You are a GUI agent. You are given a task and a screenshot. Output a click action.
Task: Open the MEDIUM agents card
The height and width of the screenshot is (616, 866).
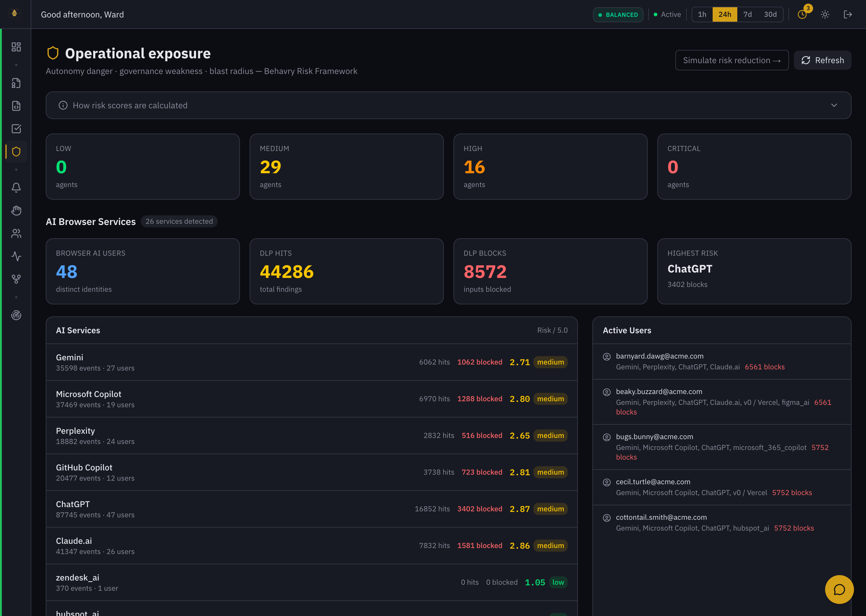point(347,167)
